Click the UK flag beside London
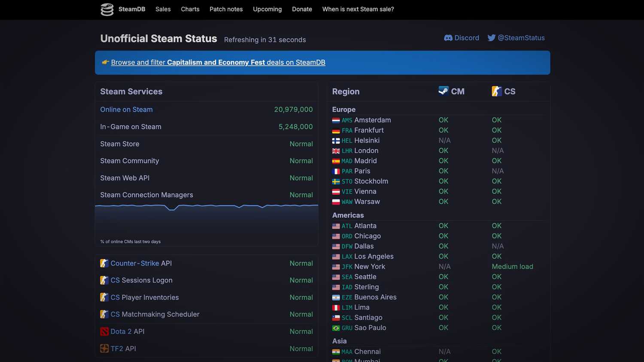The width and height of the screenshot is (644, 362). click(x=336, y=151)
